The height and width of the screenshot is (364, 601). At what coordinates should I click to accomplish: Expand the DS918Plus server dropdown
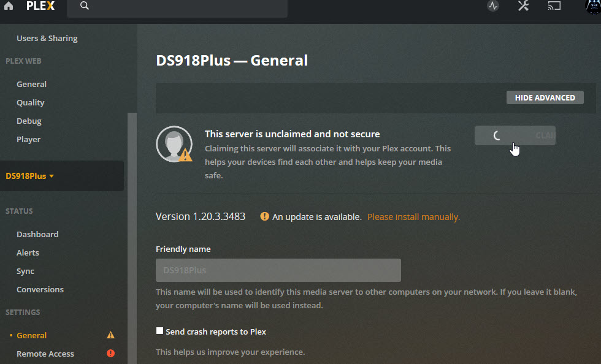[x=30, y=176]
